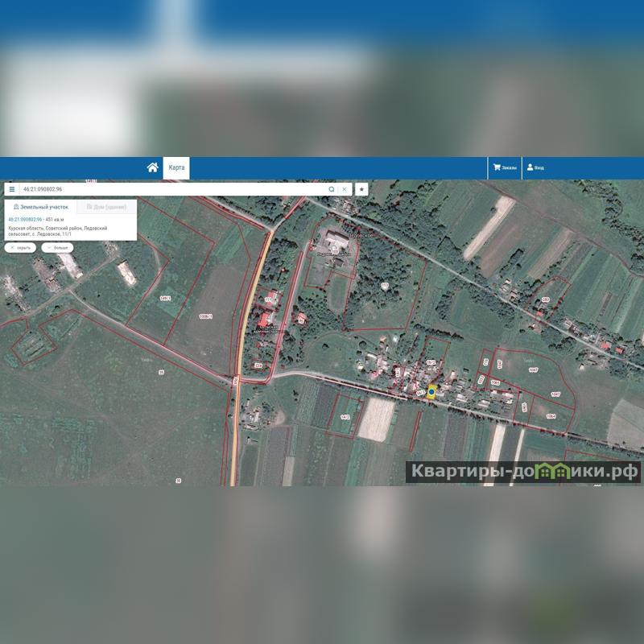Screen dimensions: 644x644
Task: Expand details with the больше button
Action: (x=57, y=248)
